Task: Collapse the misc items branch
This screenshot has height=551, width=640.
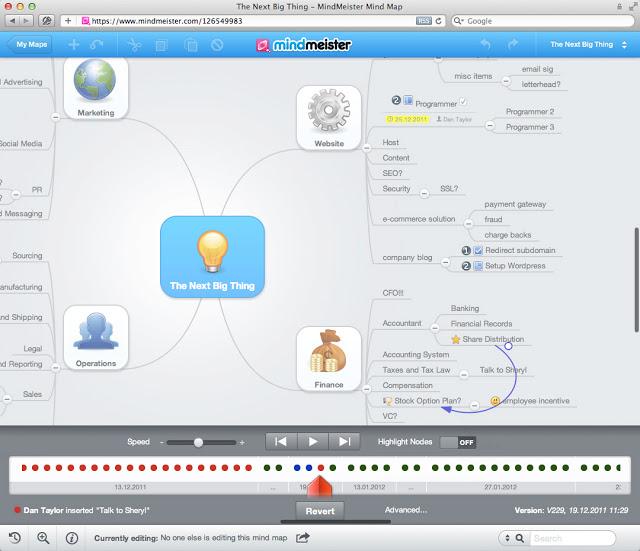Action: point(506,81)
